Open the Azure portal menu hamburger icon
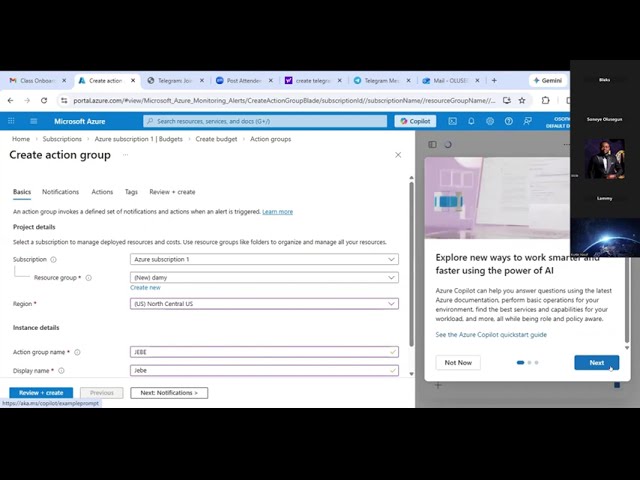640x480 pixels. (33, 121)
